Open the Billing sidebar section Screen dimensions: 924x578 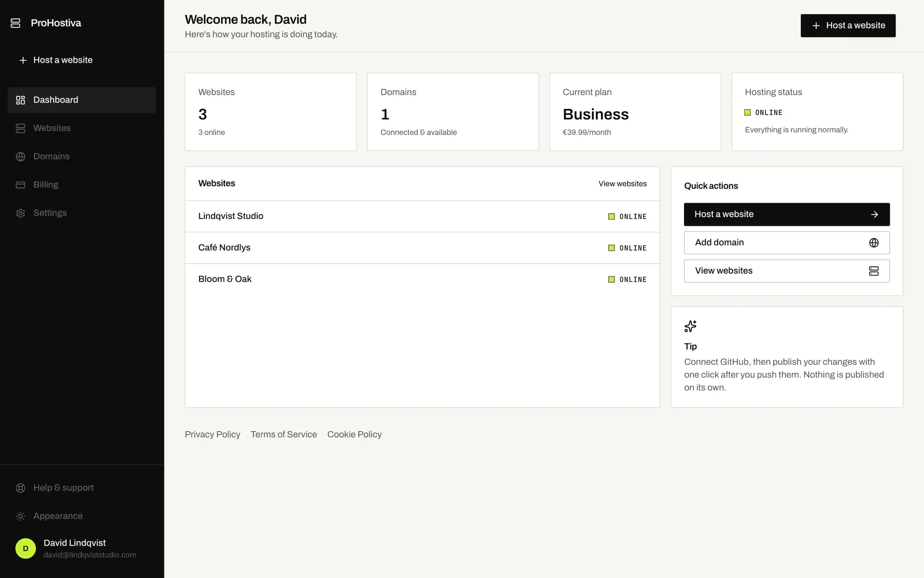(x=82, y=185)
